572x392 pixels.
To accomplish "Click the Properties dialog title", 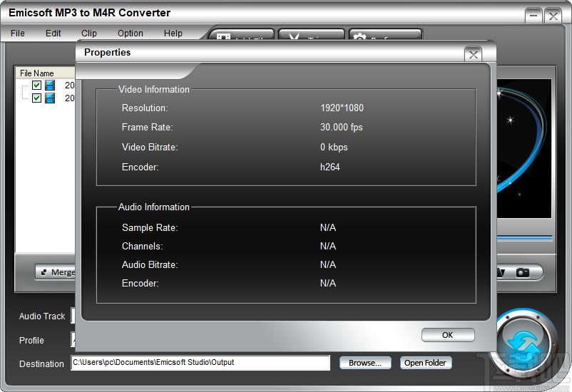I will click(x=107, y=53).
